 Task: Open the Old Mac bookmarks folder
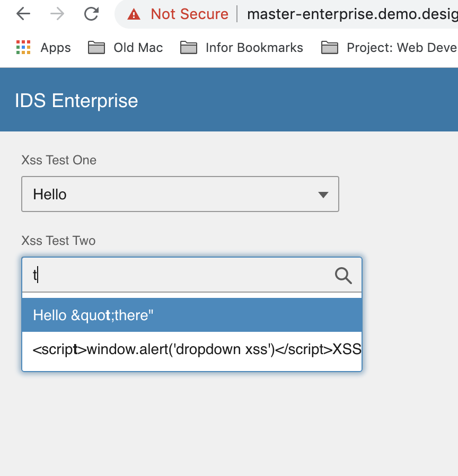(125, 48)
